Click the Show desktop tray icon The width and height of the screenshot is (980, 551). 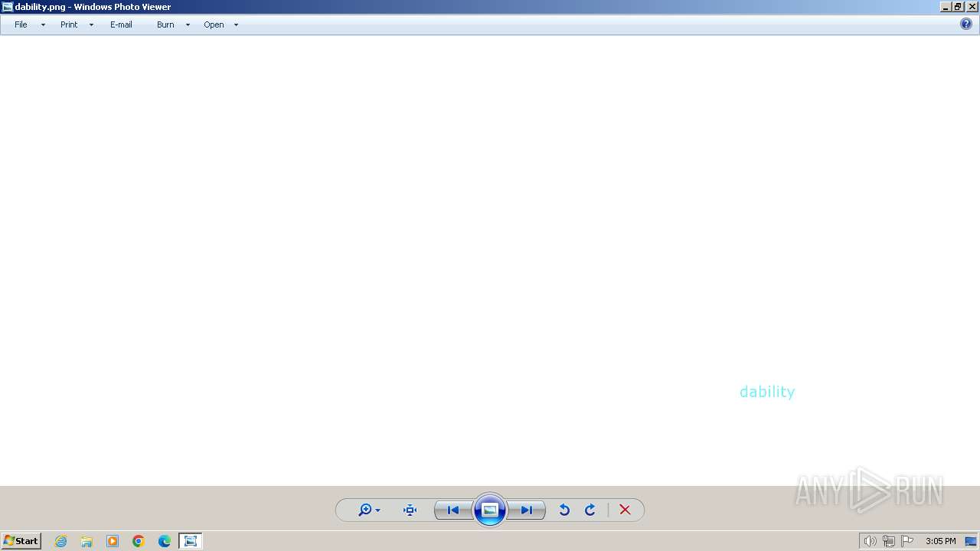click(971, 541)
